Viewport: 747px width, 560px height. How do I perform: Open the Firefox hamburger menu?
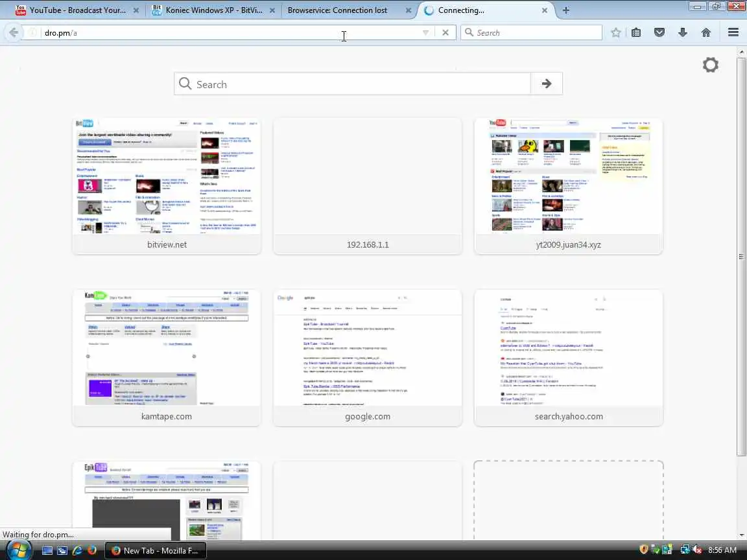point(733,32)
